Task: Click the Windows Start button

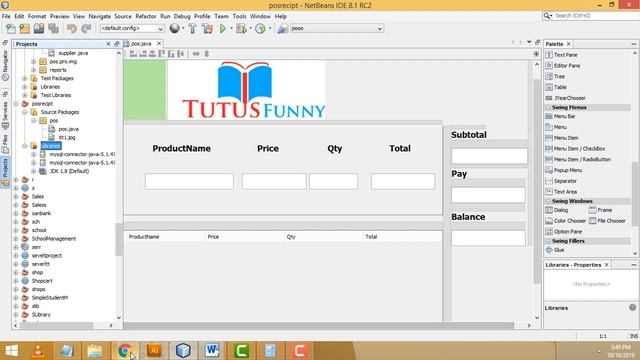Action: tap(11, 351)
